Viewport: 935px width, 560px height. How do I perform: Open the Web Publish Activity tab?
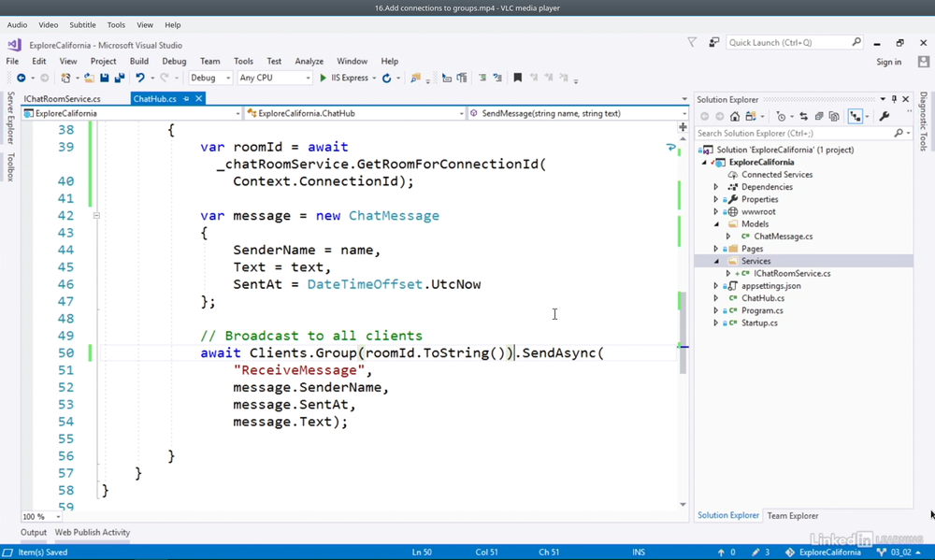(93, 533)
